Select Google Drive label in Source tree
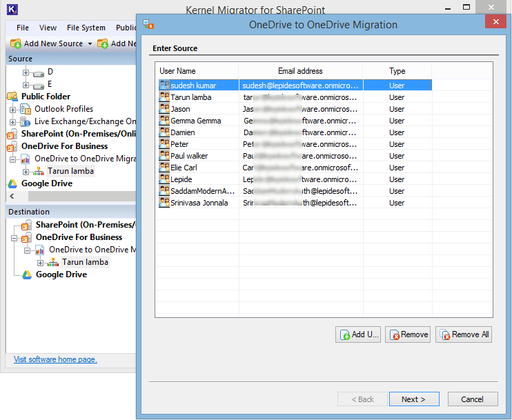The width and height of the screenshot is (512, 420). (x=47, y=183)
